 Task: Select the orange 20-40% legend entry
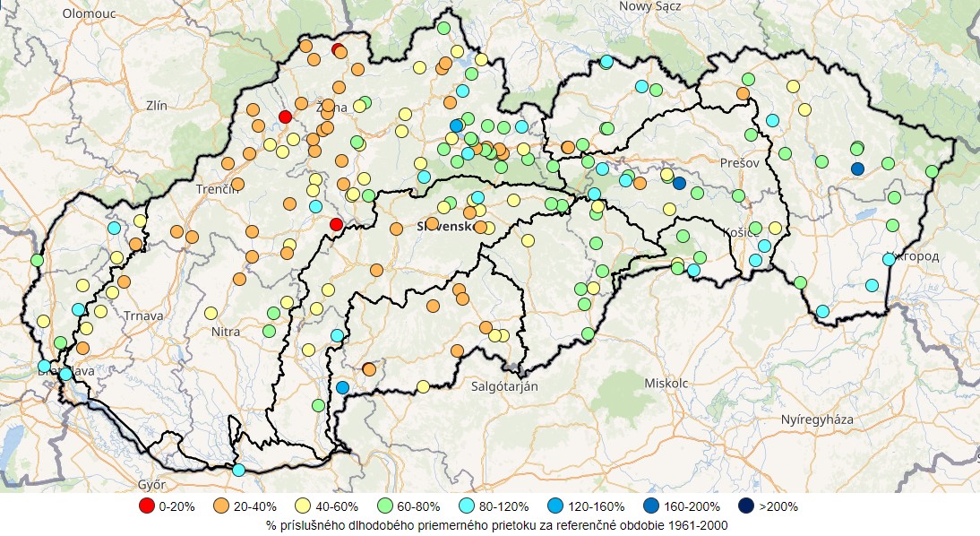pos(219,506)
